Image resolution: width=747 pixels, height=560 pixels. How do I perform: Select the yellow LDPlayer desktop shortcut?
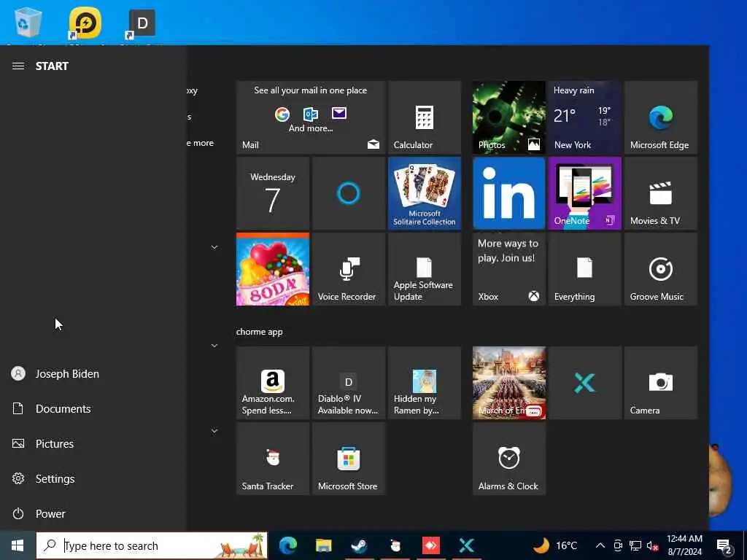(x=85, y=23)
